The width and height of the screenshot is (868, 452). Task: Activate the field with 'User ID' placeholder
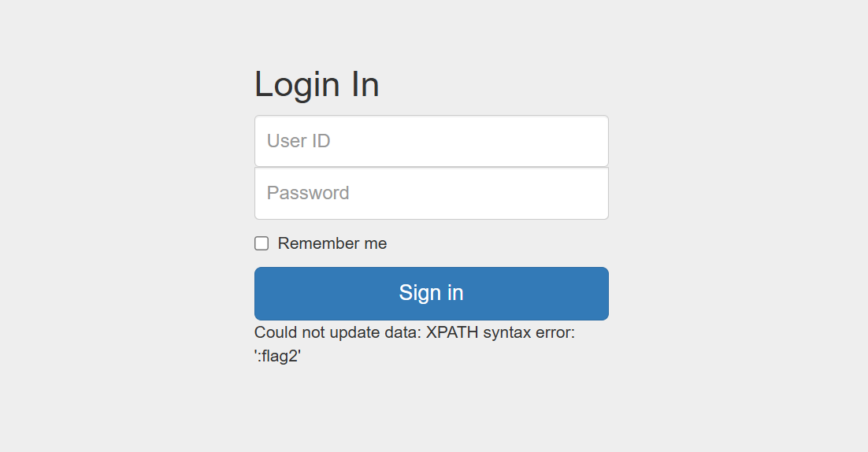click(x=431, y=141)
